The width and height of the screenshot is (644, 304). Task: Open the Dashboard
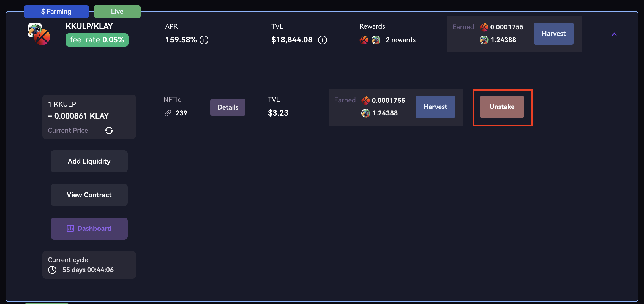click(x=89, y=229)
